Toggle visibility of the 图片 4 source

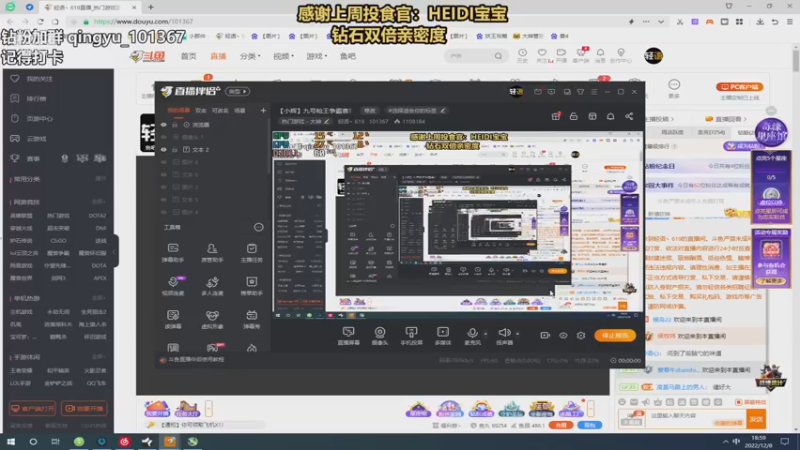(x=164, y=212)
